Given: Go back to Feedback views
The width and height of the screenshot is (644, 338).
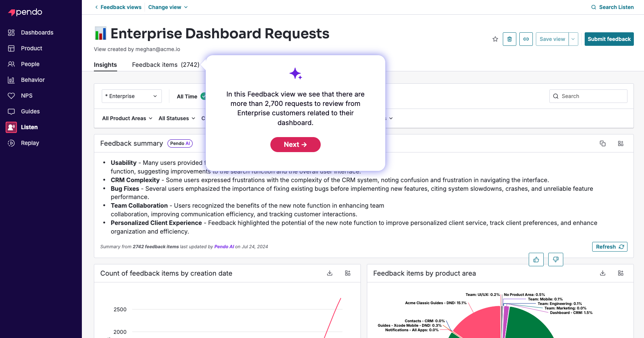Looking at the screenshot, I should coord(118,7).
